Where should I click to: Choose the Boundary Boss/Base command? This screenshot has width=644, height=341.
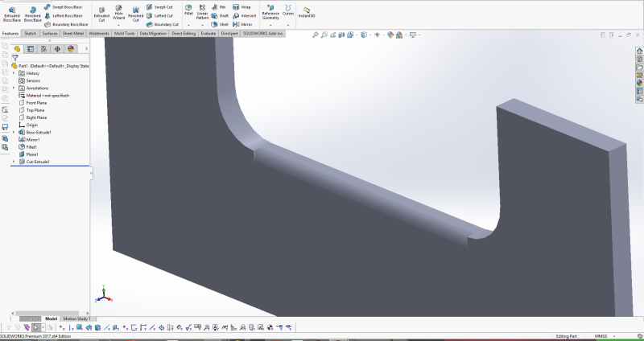click(x=66, y=24)
